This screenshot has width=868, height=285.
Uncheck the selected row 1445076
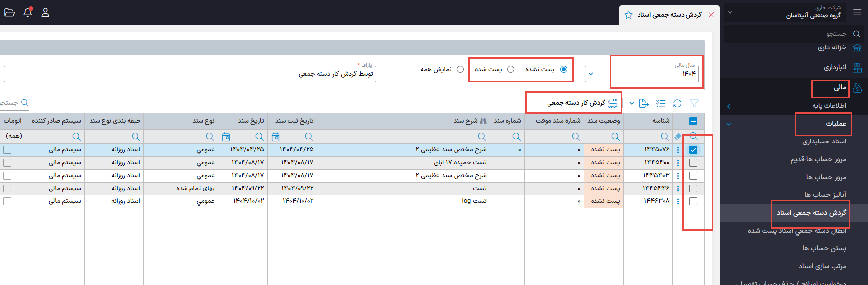coord(693,150)
